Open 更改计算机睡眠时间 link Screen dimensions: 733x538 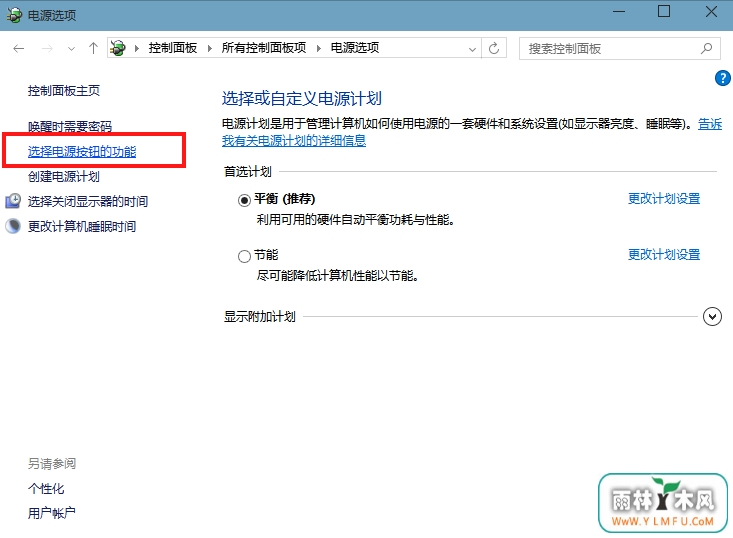(82, 226)
